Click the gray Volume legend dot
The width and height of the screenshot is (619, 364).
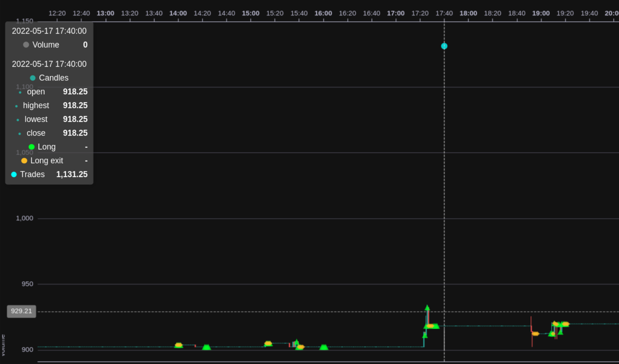(x=26, y=44)
